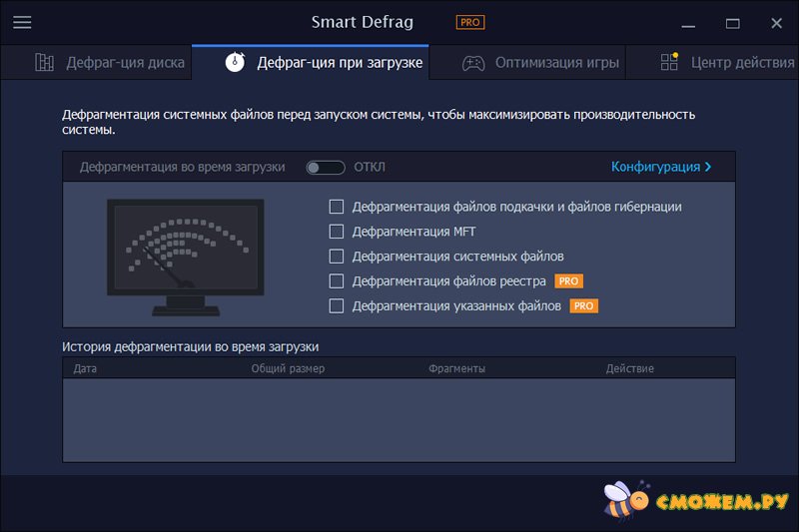This screenshot has width=799, height=532.
Task: Open the hamburger menu icon
Action: tap(22, 22)
